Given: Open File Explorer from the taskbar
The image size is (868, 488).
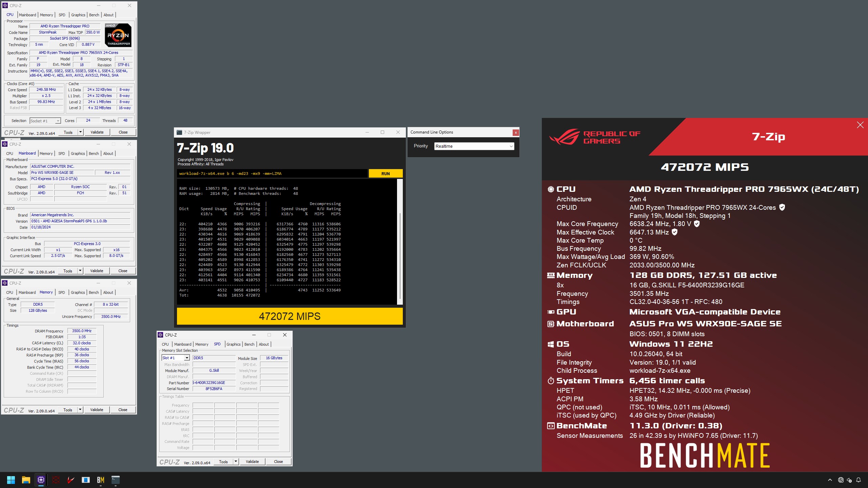Looking at the screenshot, I should 26,480.
